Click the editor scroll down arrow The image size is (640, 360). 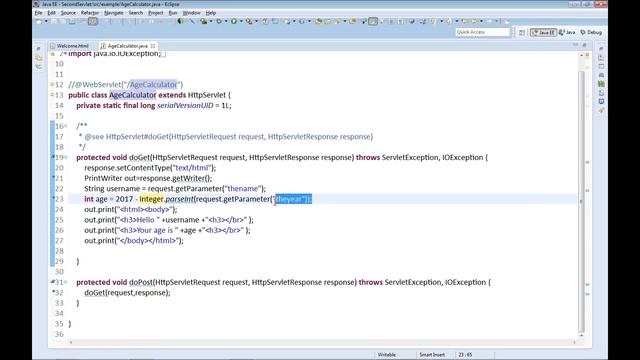(582, 336)
